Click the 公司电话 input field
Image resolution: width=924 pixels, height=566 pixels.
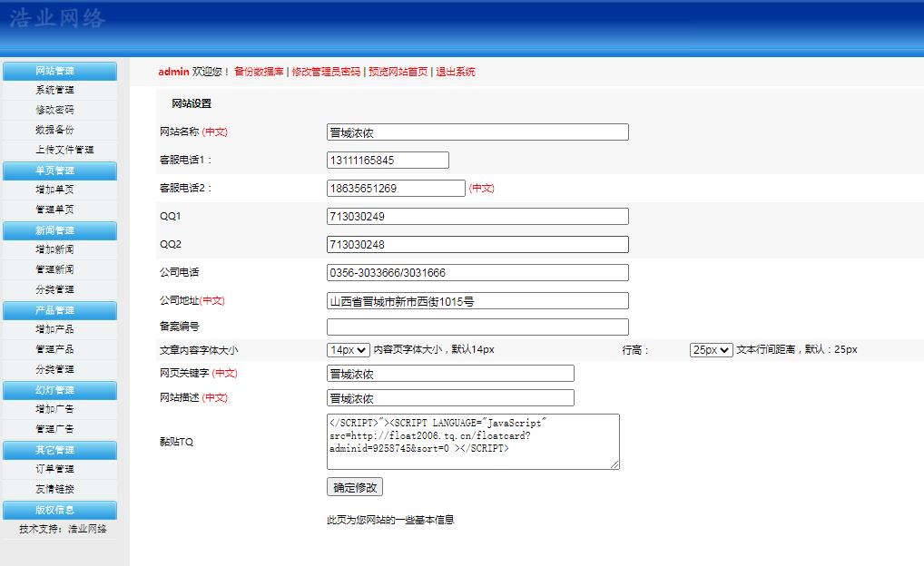[x=478, y=273]
